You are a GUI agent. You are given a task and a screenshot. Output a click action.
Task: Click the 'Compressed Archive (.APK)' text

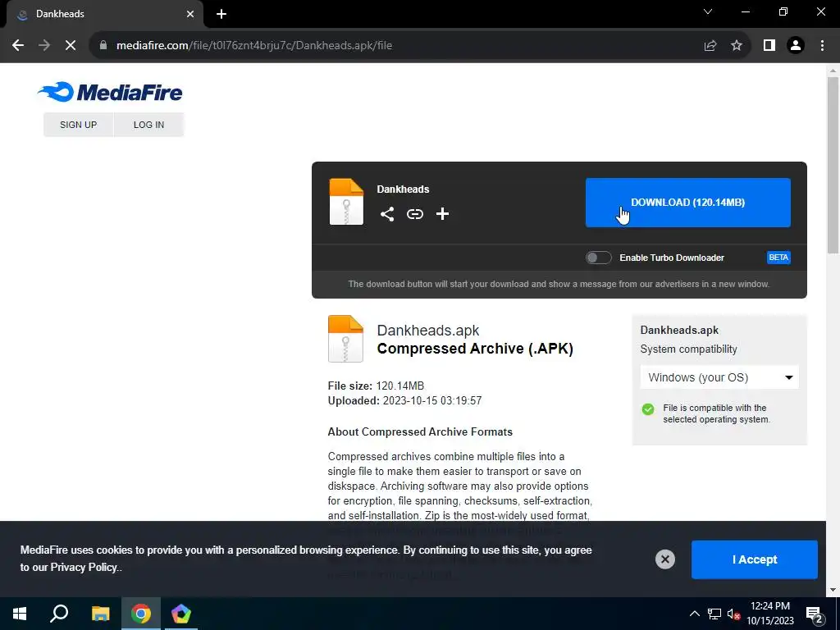coord(475,349)
